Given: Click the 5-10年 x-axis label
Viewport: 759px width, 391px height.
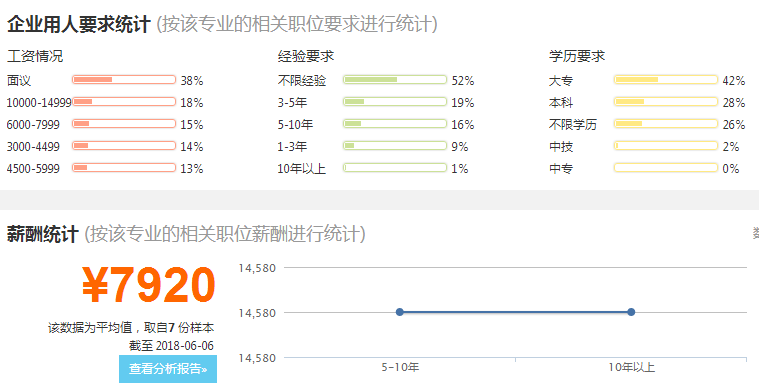Looking at the screenshot, I should (x=400, y=367).
